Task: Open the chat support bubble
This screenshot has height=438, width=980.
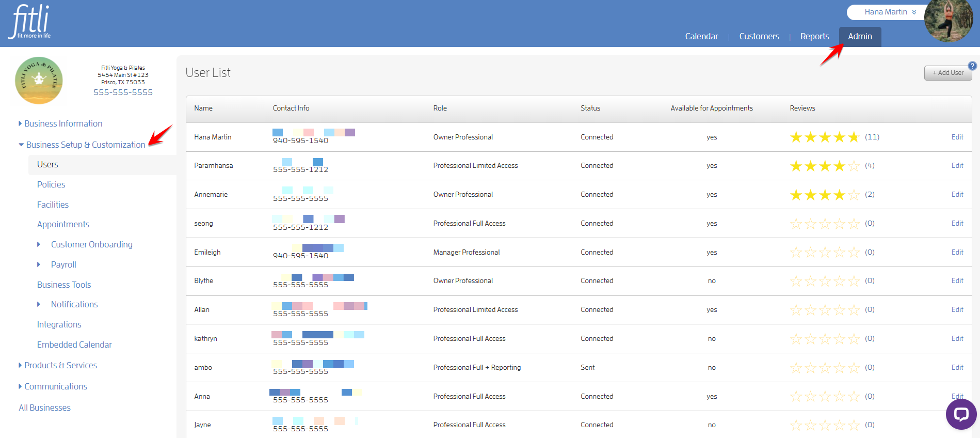Action: pos(961,414)
